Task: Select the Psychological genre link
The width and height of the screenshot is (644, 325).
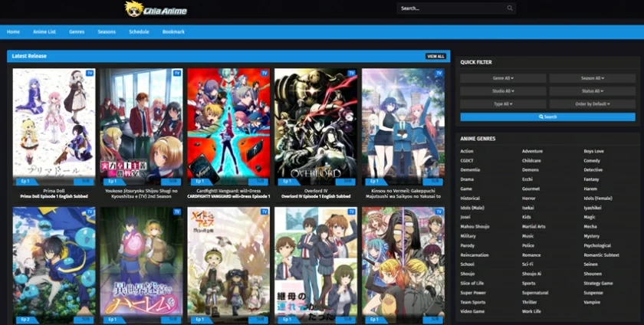Action: click(597, 246)
